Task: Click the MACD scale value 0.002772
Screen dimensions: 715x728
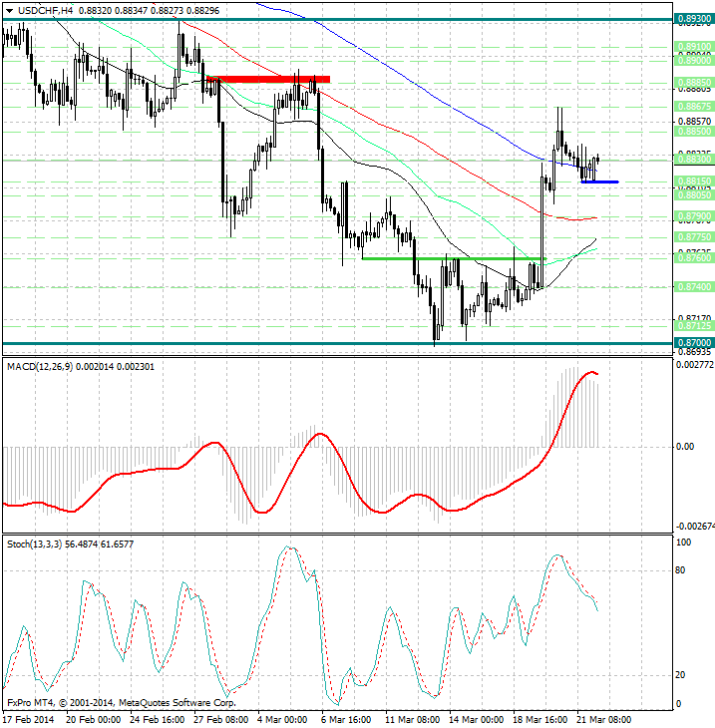Action: pos(695,365)
